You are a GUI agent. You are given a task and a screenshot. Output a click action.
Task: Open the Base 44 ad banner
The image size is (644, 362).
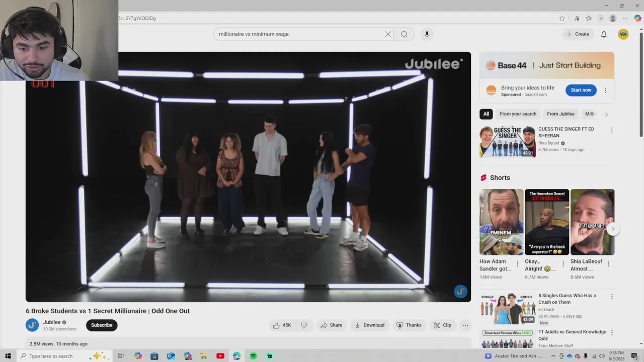547,65
